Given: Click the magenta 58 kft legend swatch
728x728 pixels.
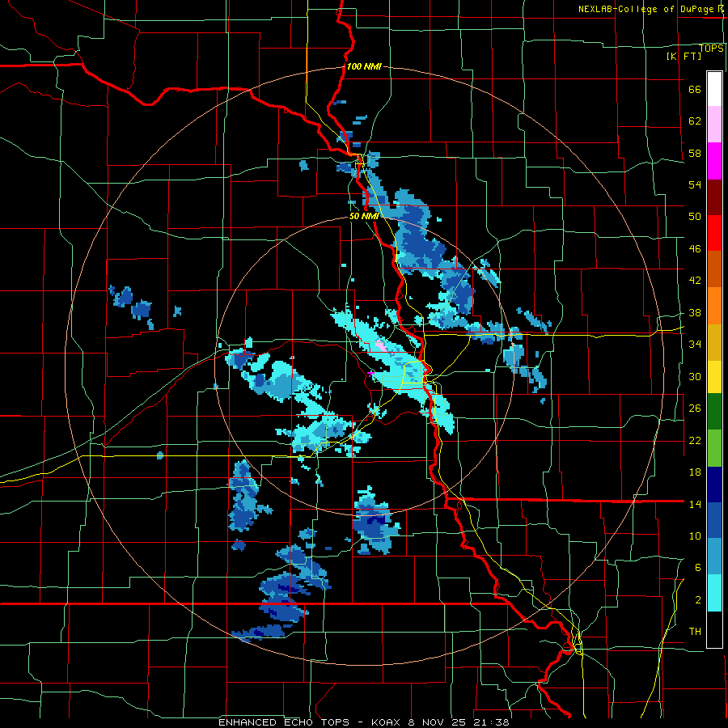Looking at the screenshot, I should 714,161.
